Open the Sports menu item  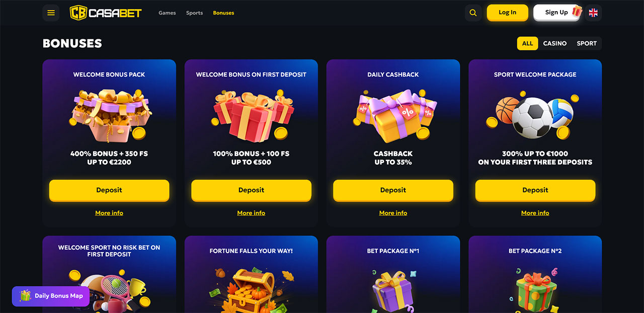coord(194,13)
